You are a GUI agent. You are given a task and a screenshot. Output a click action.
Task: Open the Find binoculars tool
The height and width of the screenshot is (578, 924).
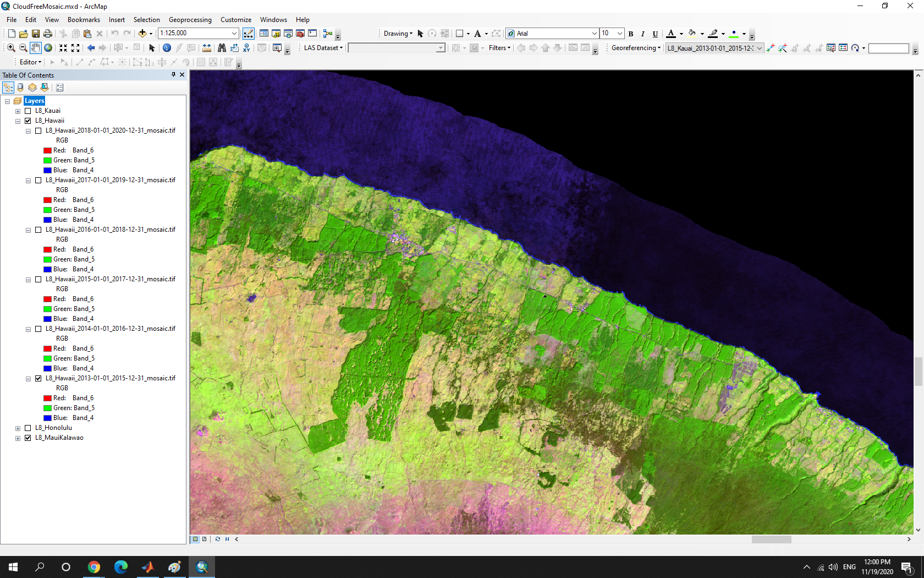pos(222,48)
